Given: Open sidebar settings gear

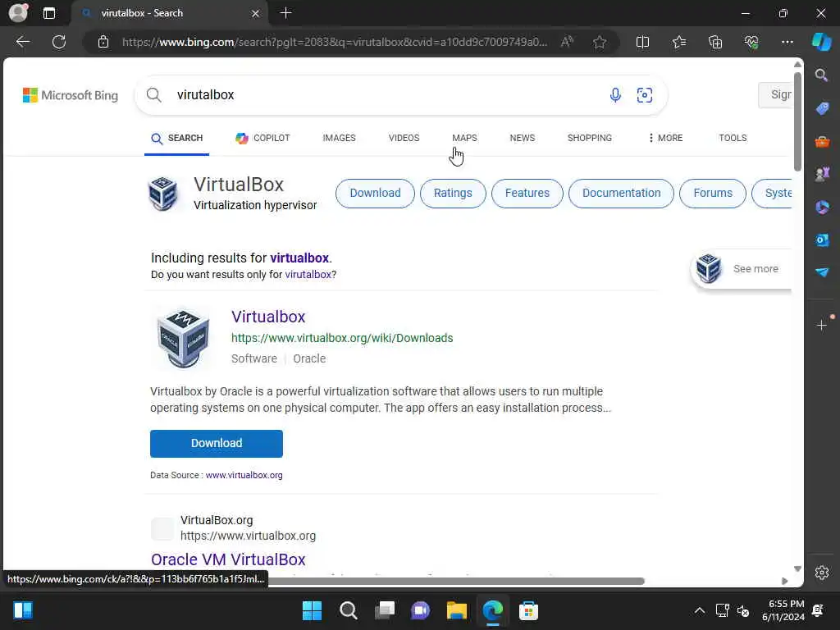Looking at the screenshot, I should coord(822,572).
